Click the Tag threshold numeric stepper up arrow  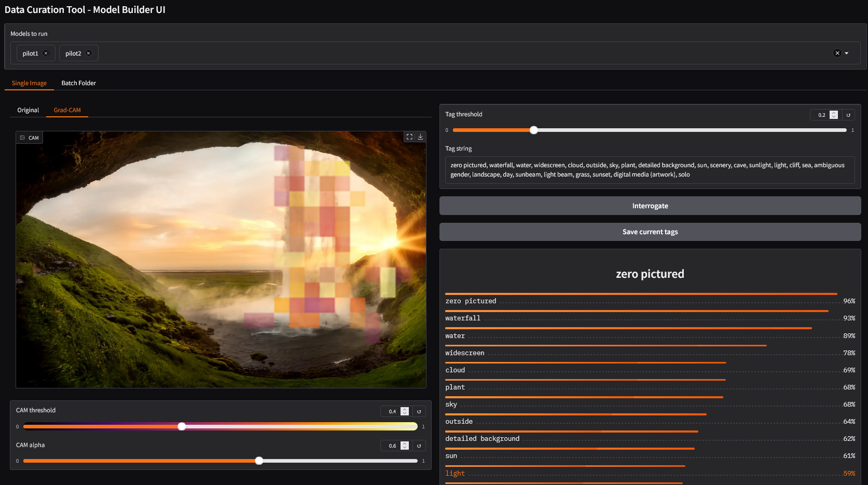pyautogui.click(x=834, y=112)
